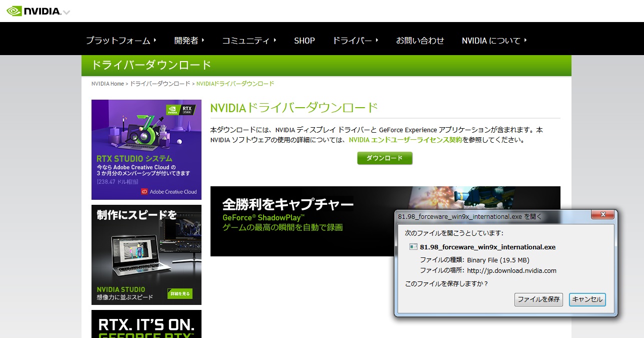Click the 詳細を見る button on Studio banner
644x338 pixels.
click(180, 293)
